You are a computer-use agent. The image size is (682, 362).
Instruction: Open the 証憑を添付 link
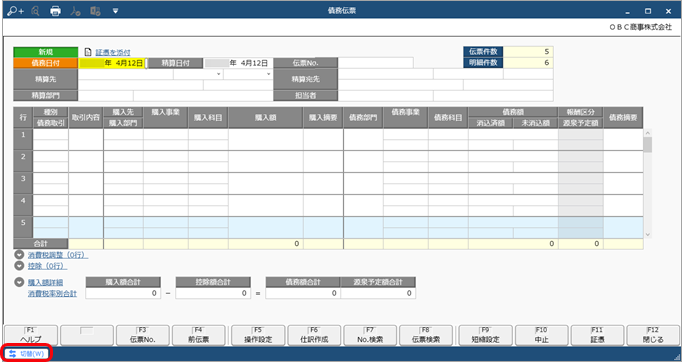(113, 52)
